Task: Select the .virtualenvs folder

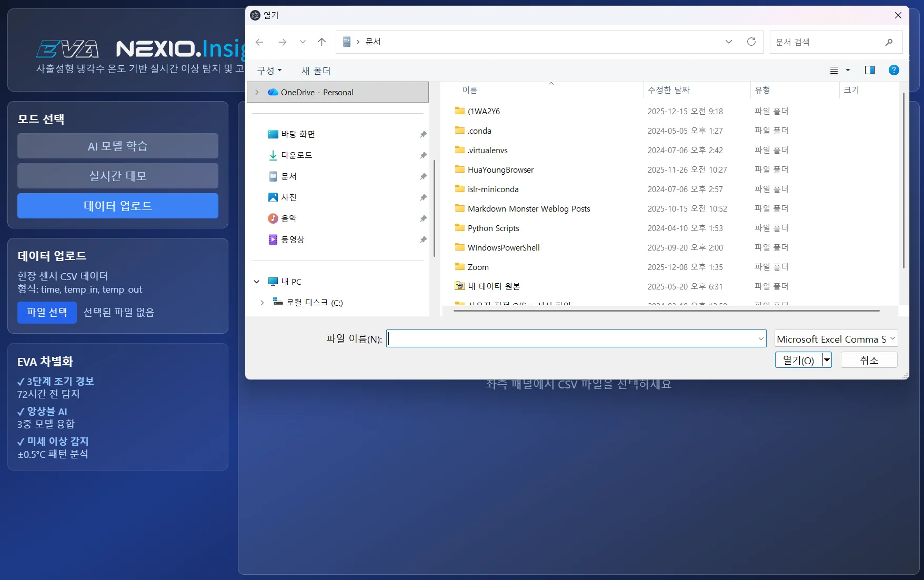Action: [488, 150]
